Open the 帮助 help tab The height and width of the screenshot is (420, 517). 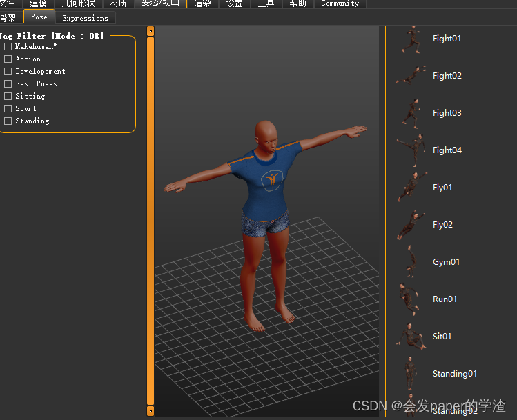tap(297, 3)
